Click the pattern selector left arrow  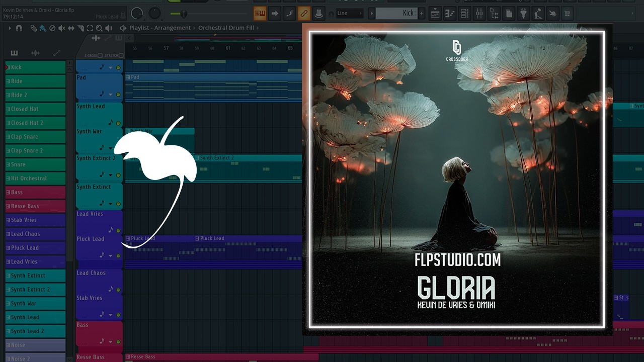372,13
